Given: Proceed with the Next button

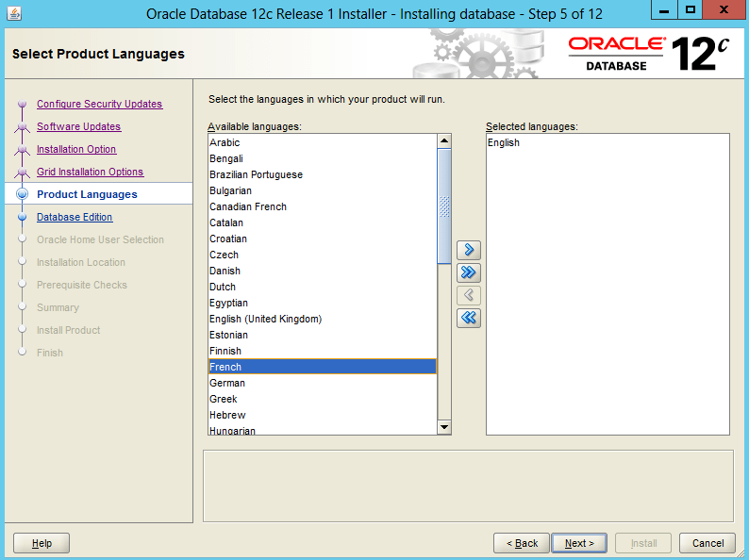Looking at the screenshot, I should click(x=579, y=543).
